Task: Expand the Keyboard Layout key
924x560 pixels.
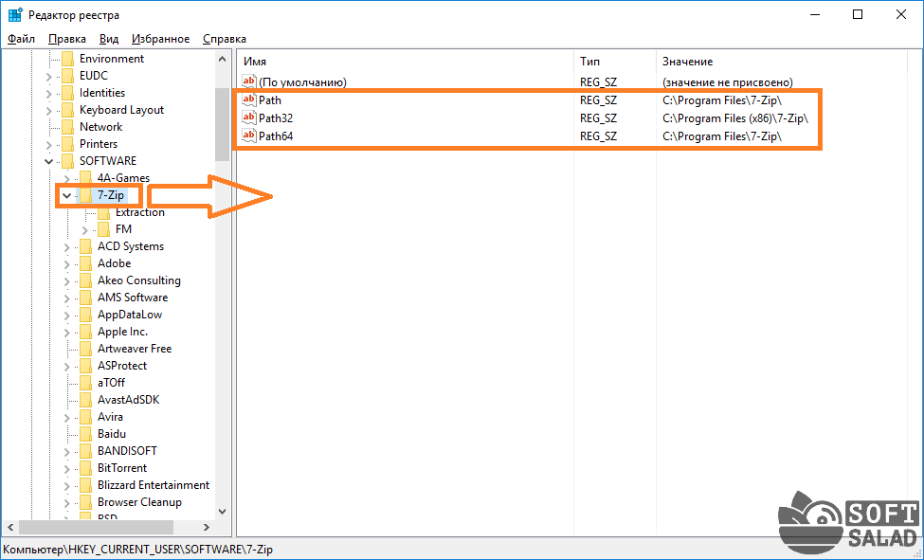Action: click(49, 110)
